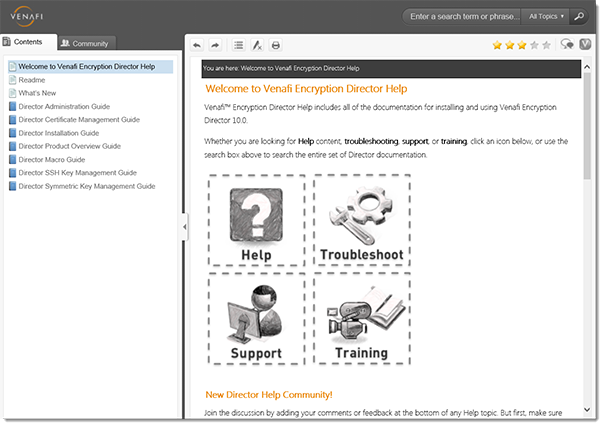The image size is (600, 423).
Task: Click the bold support link in text
Action: [x=415, y=141]
